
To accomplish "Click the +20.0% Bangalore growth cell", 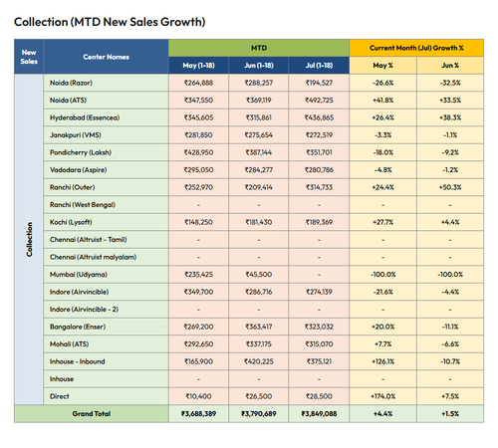I will (382, 327).
